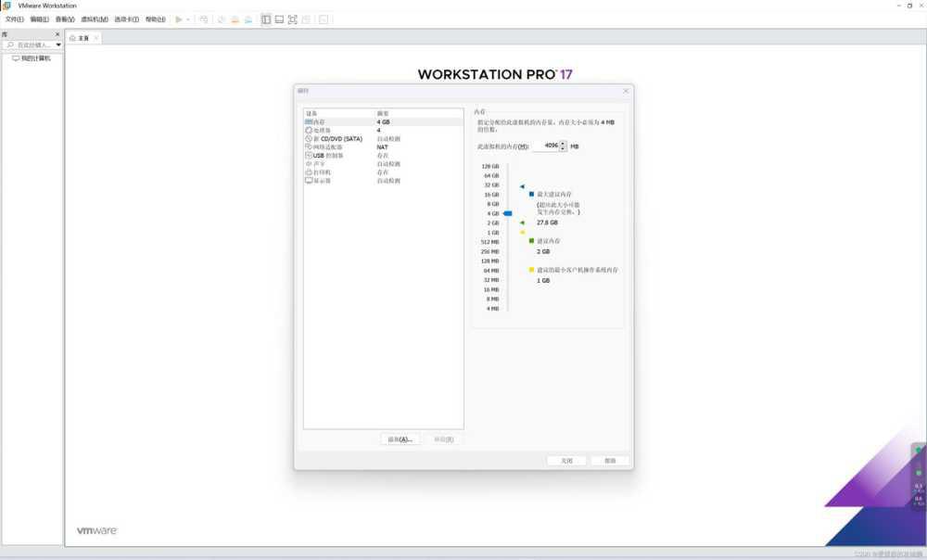
Task: Click the 添加(A)... button
Action: 400,439
